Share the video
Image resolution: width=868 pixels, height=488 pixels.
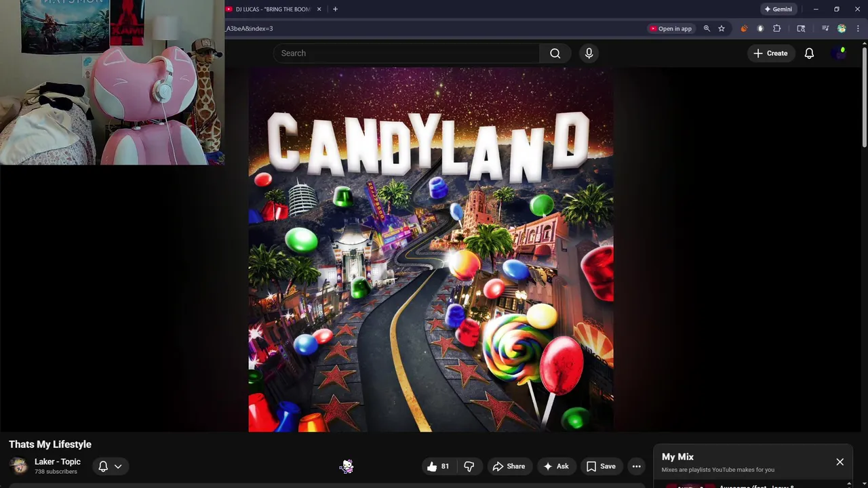[509, 466]
